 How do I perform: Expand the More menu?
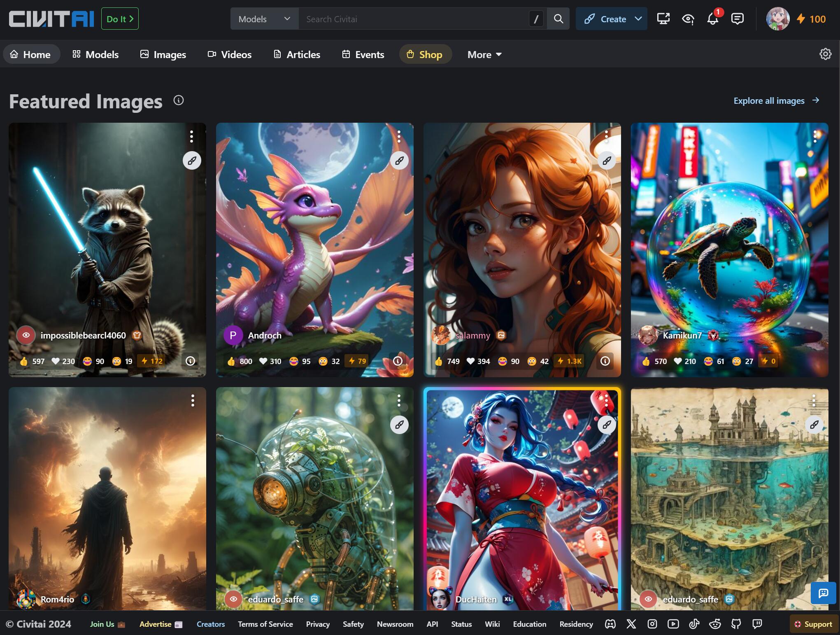coord(484,54)
